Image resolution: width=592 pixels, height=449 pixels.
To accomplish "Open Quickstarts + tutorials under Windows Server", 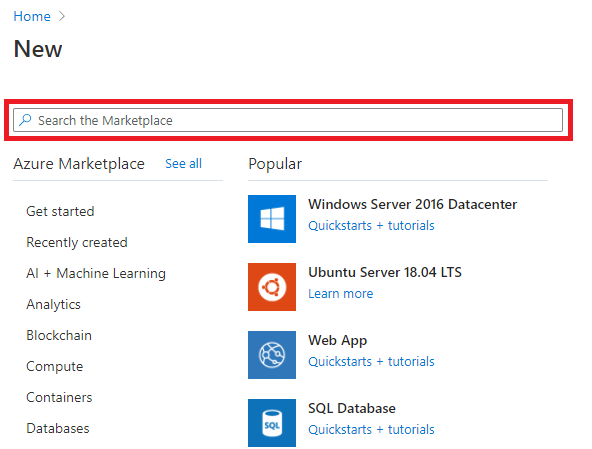I will (x=371, y=225).
